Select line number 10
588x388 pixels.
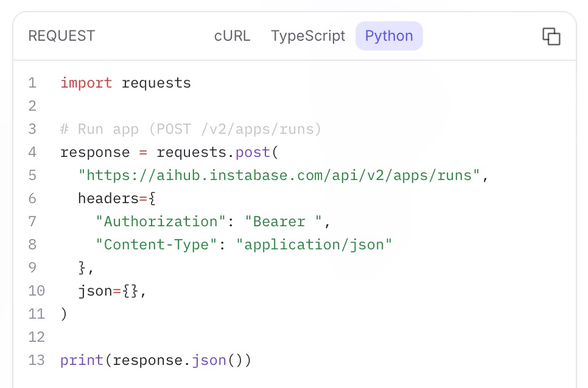tap(36, 291)
